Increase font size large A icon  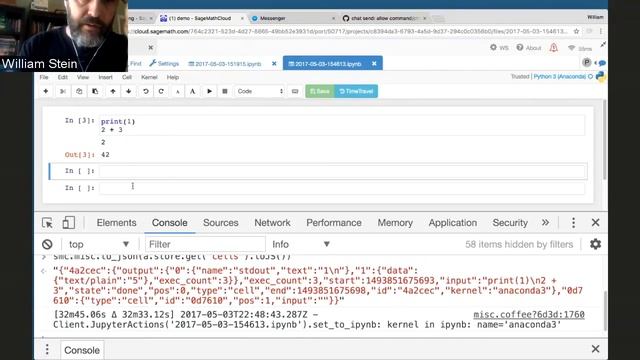(192, 91)
